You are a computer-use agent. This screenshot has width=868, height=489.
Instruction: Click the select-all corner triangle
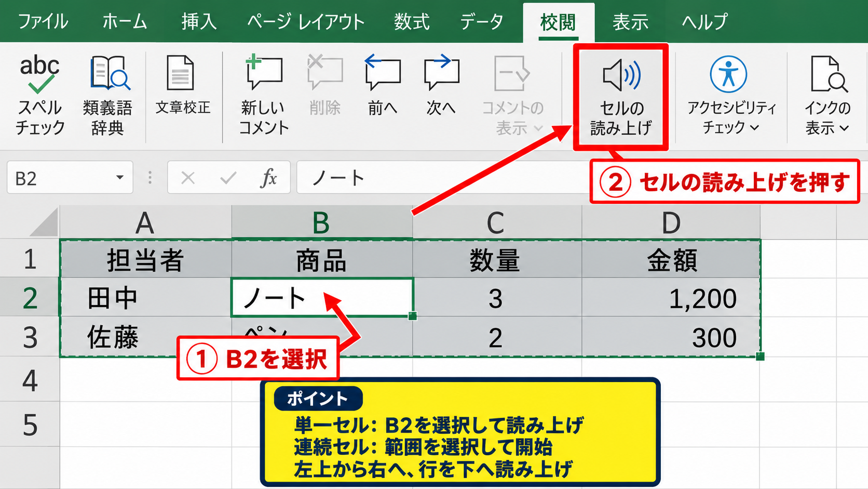(x=45, y=223)
